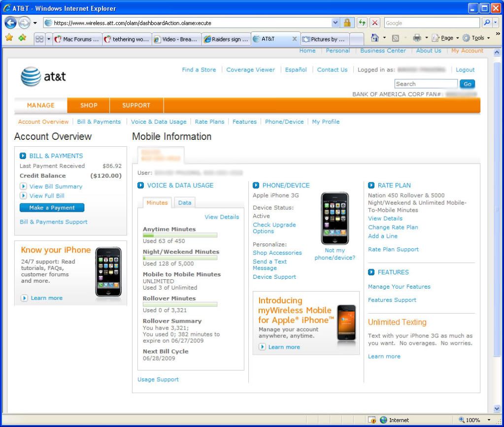The width and height of the screenshot is (504, 427).
Task: Open the Print options dropdown arrow
Action: [427, 38]
